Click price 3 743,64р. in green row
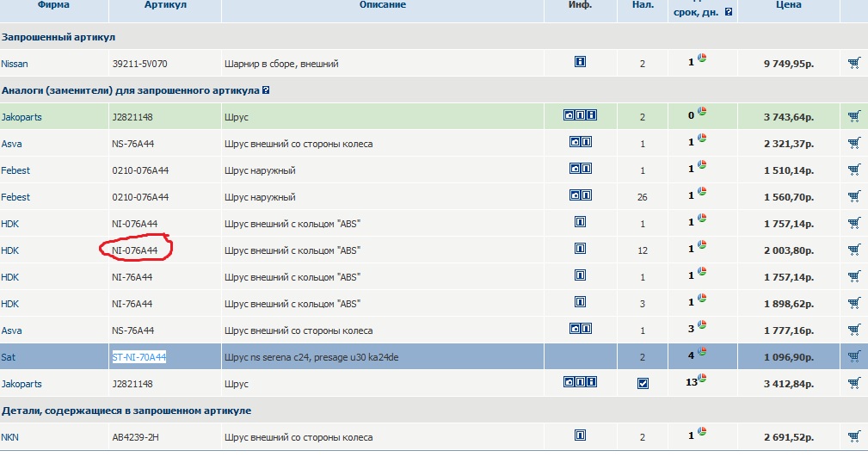Image resolution: width=868 pixels, height=457 pixels. click(x=789, y=117)
